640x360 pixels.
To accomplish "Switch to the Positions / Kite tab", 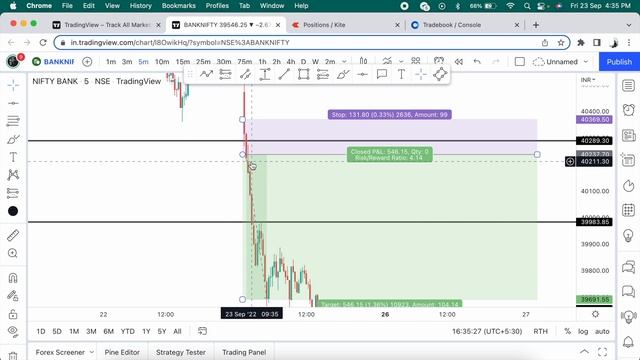I will (x=346, y=25).
